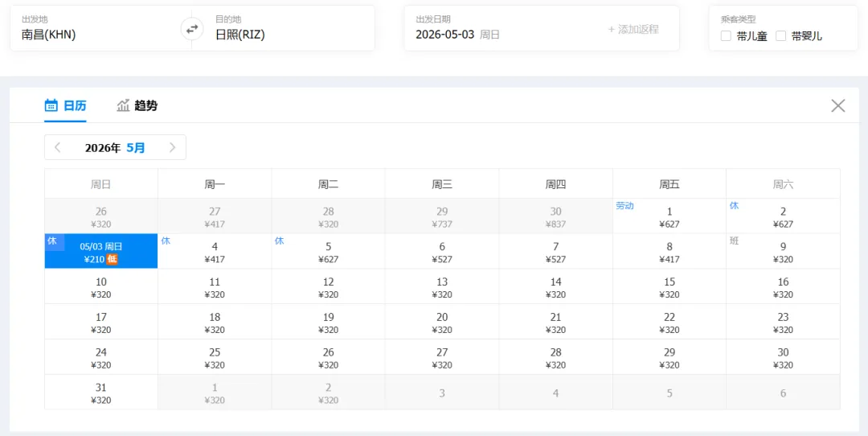The image size is (868, 436).
Task: Select May 24 in the calendar
Action: pyautogui.click(x=101, y=357)
